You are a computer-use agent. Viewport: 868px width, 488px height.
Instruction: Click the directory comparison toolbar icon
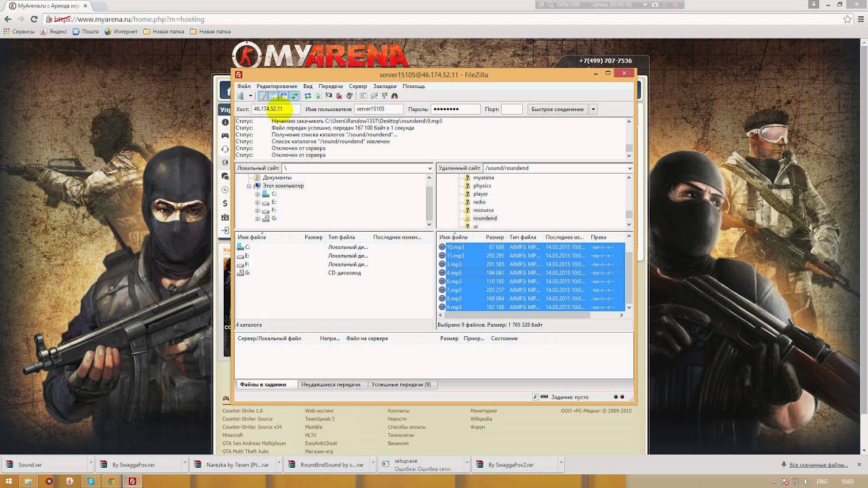click(374, 96)
